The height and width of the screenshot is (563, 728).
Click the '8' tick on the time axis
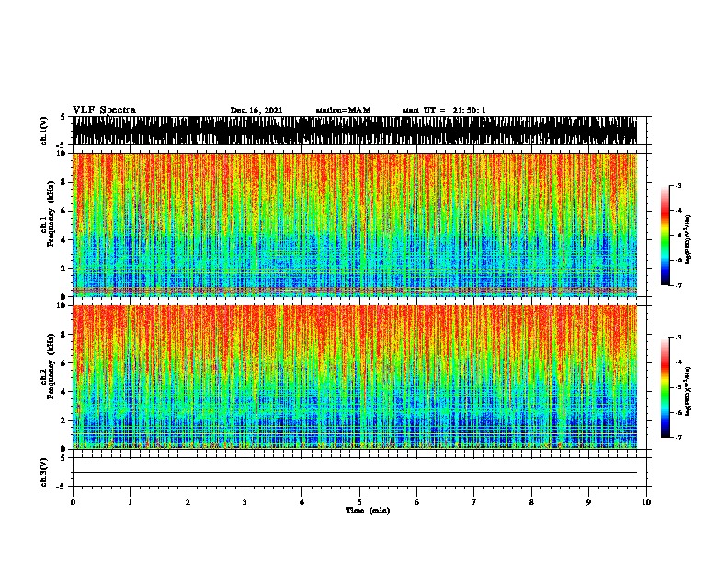(531, 502)
